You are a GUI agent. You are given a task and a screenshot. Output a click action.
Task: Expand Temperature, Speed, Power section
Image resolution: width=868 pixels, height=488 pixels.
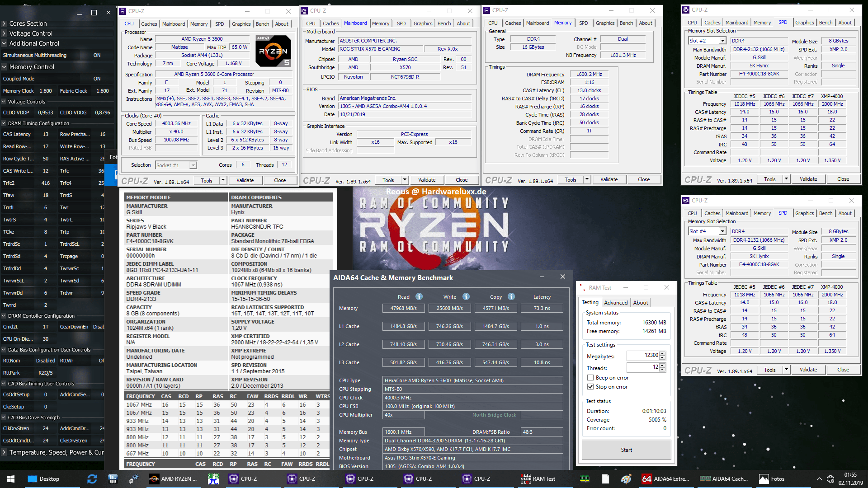[4, 452]
